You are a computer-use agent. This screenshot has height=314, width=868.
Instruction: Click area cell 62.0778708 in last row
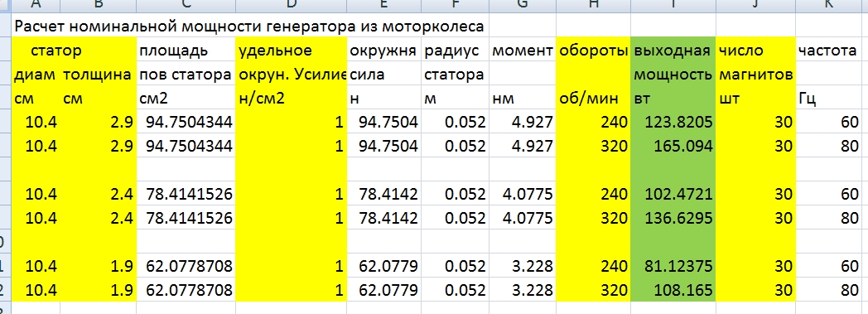click(186, 290)
